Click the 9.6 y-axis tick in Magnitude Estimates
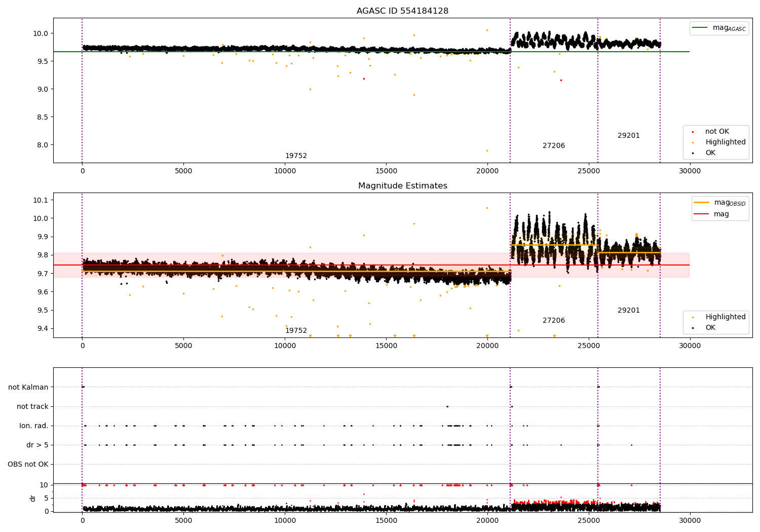 coord(42,292)
